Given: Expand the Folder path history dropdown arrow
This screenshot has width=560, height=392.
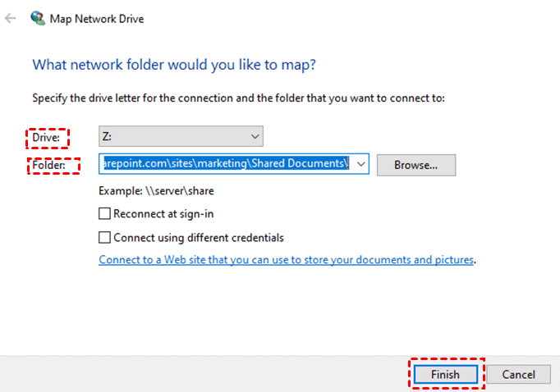Looking at the screenshot, I should 361,164.
